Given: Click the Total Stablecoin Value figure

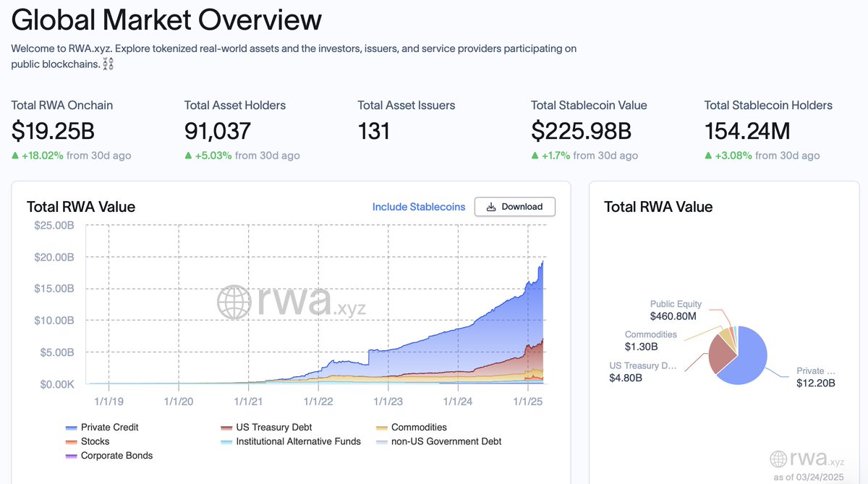Looking at the screenshot, I should pos(581,131).
